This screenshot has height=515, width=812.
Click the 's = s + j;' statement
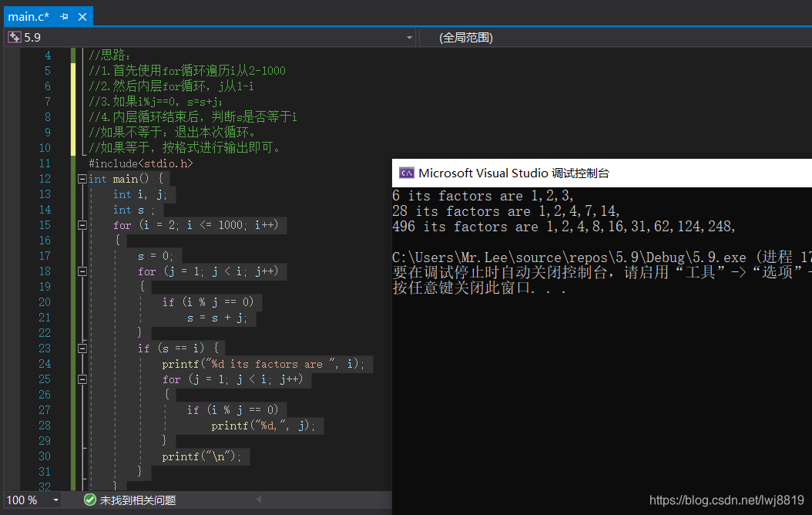pos(217,318)
